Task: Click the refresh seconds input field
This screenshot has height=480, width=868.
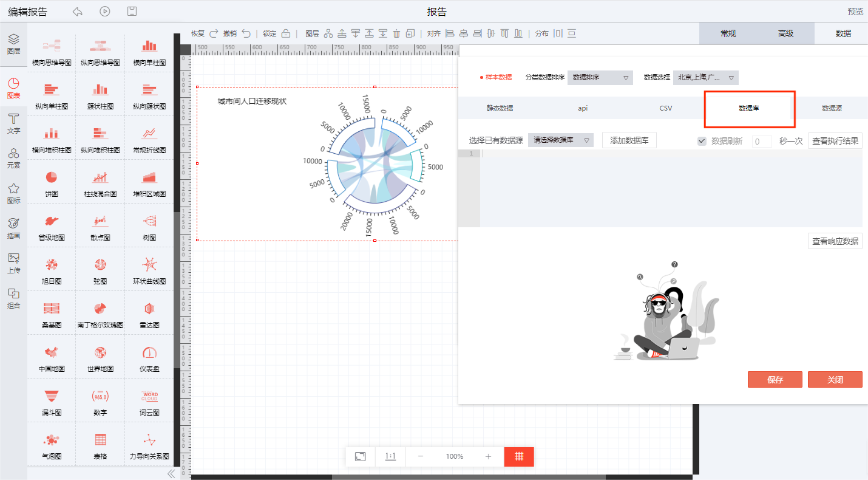Action: pyautogui.click(x=762, y=142)
